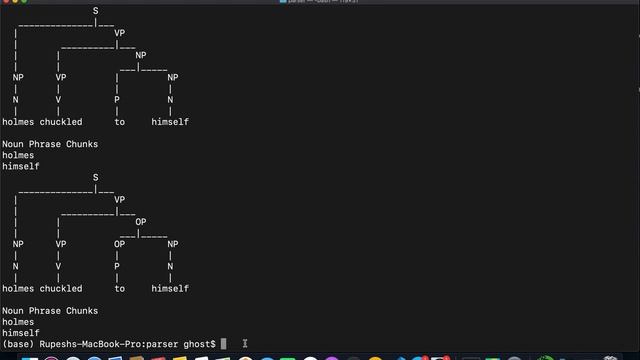Click 'holmes' leaf in the parse tree containing OP nodes

coord(18,289)
